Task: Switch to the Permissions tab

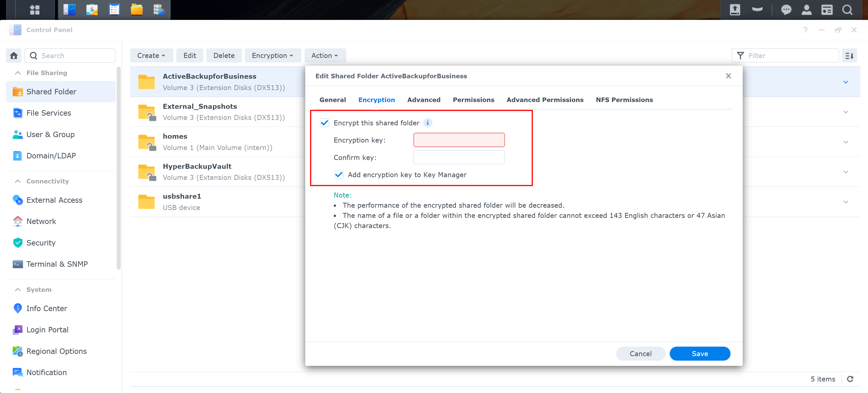Action: pos(473,100)
